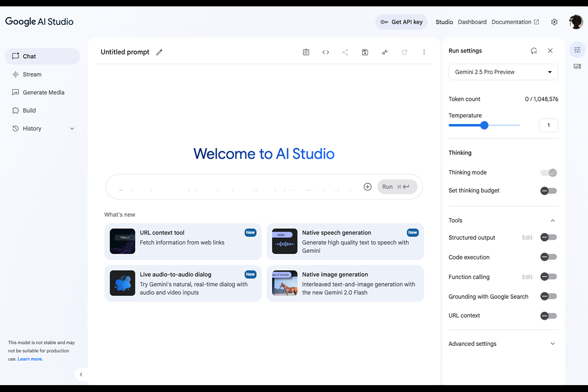588x392 pixels.
Task: Click the share prompt icon
Action: pos(345,52)
